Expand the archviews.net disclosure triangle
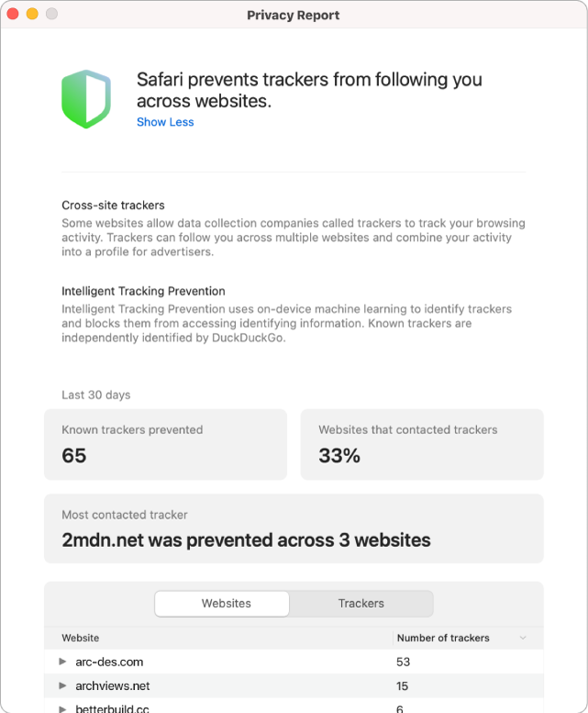 coord(62,685)
